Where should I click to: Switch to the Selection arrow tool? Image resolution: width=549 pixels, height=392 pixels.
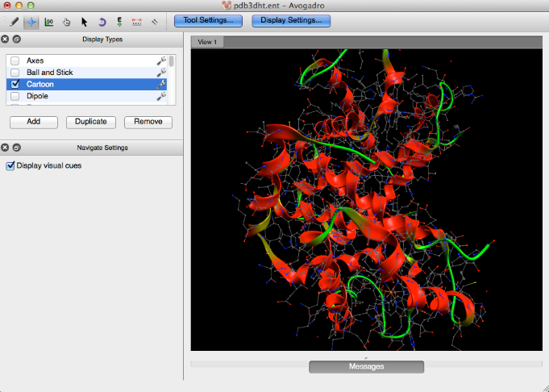[x=85, y=22]
